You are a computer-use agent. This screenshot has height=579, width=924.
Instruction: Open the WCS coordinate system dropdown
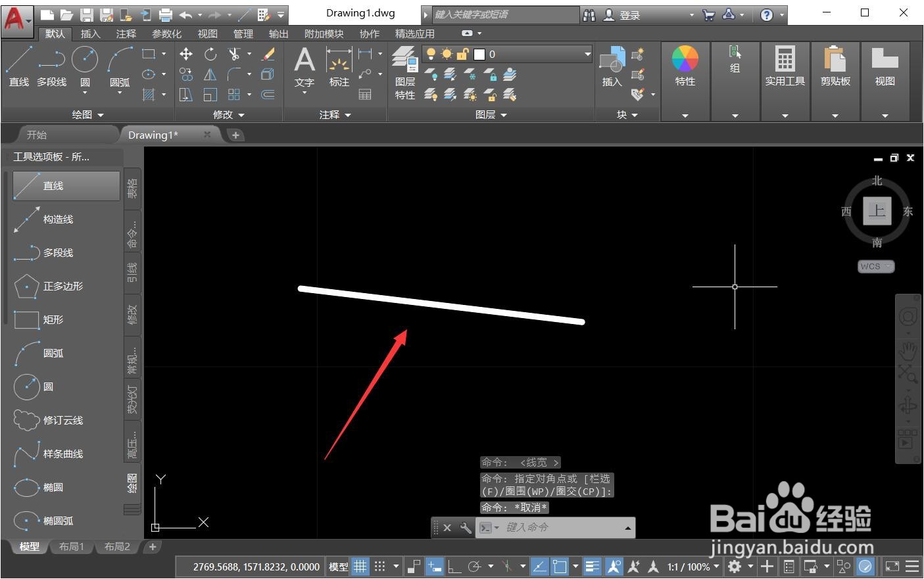coord(876,266)
